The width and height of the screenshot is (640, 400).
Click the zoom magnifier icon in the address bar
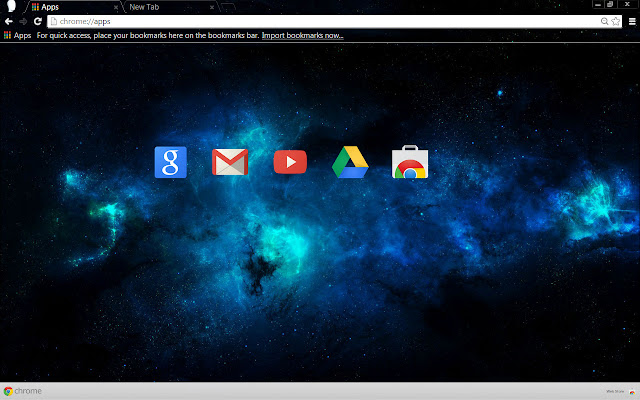[604, 21]
